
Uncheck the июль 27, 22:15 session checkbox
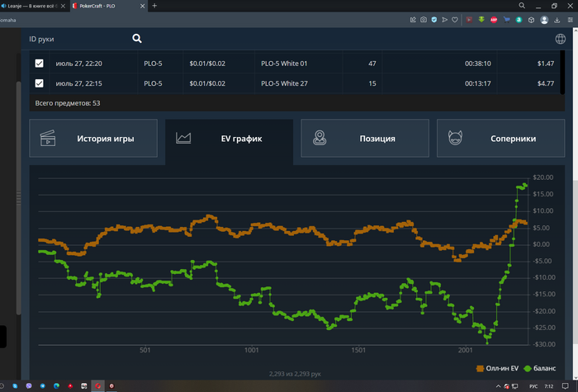[x=39, y=83]
